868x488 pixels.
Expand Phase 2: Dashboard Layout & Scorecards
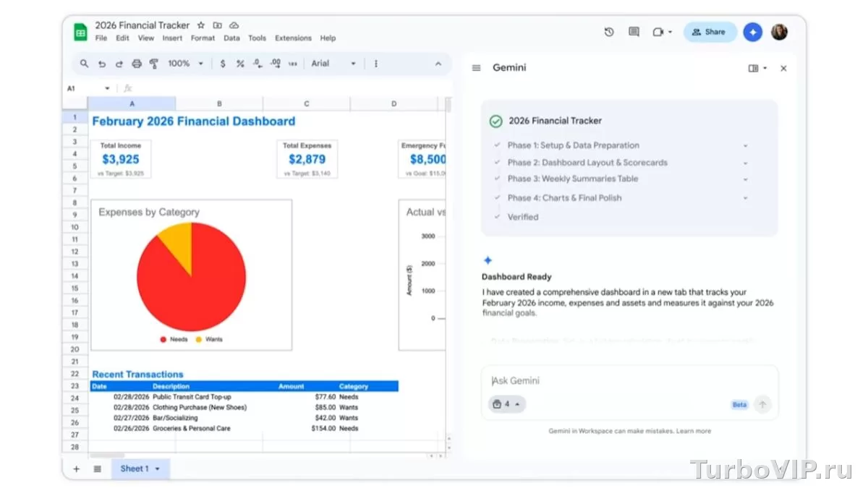(746, 163)
